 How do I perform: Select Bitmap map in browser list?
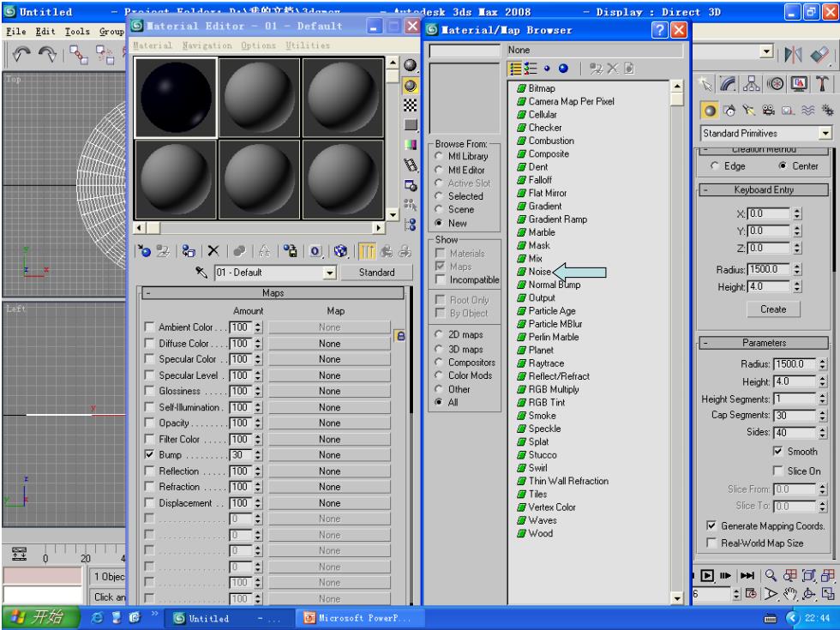(x=542, y=88)
